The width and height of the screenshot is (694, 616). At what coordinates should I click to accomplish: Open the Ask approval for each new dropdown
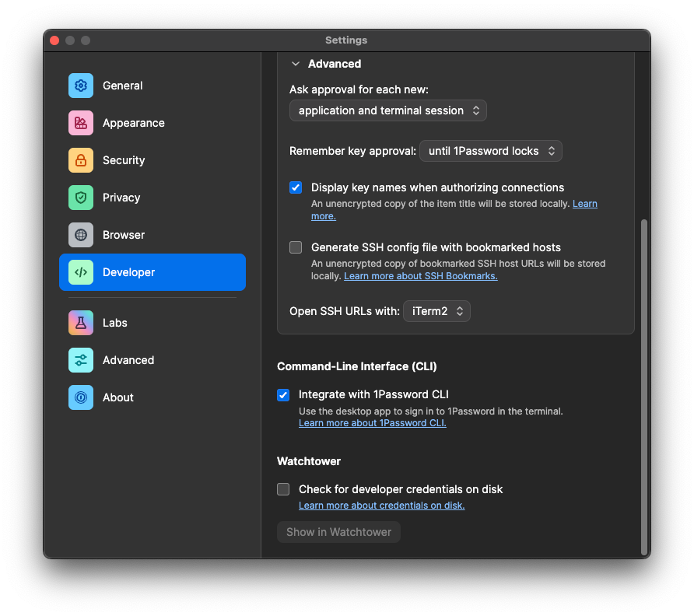tap(388, 110)
